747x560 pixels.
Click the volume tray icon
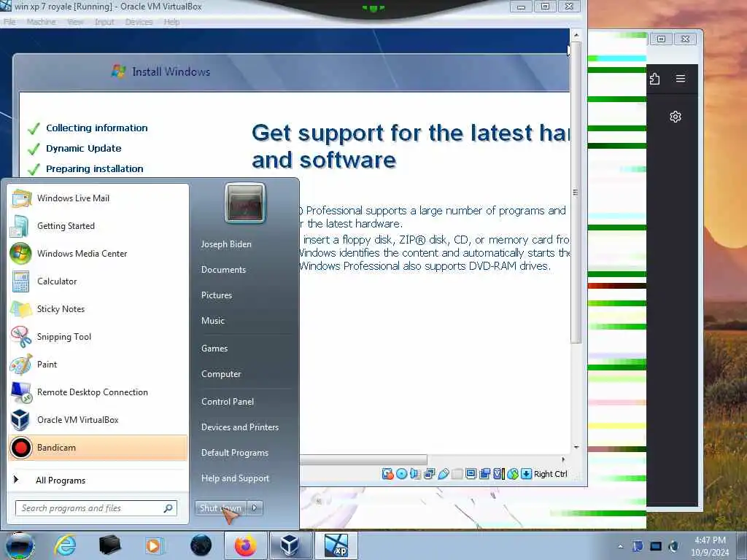673,546
